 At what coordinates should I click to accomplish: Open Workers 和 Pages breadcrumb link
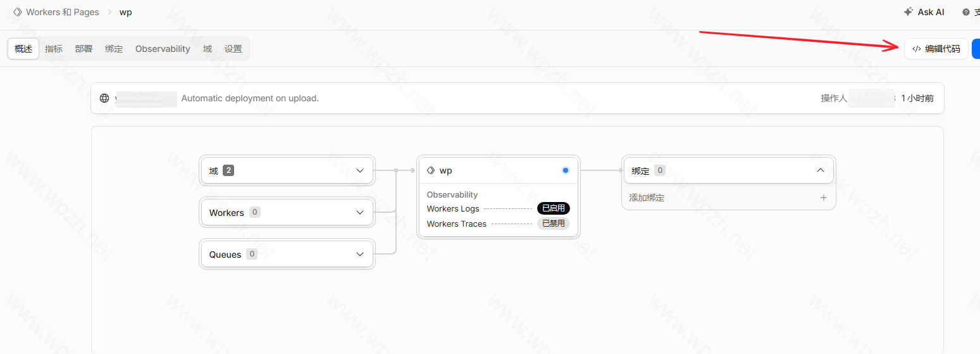[62, 12]
